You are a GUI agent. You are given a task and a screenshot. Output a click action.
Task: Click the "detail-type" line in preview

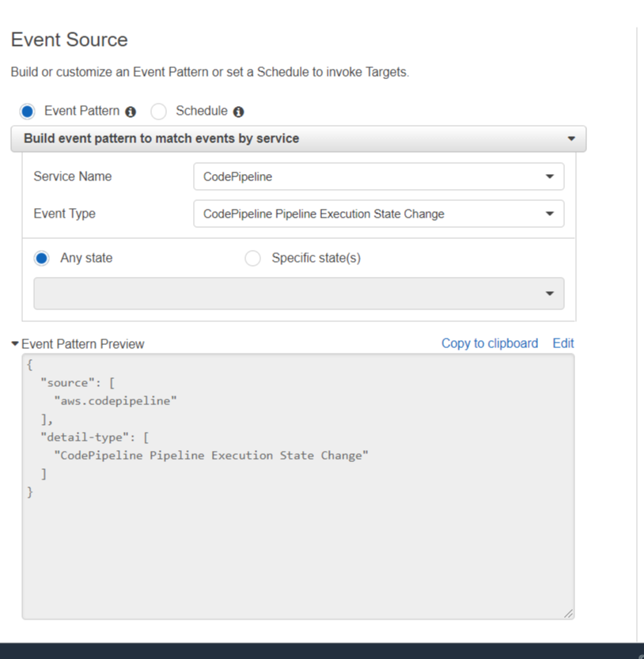(95, 437)
